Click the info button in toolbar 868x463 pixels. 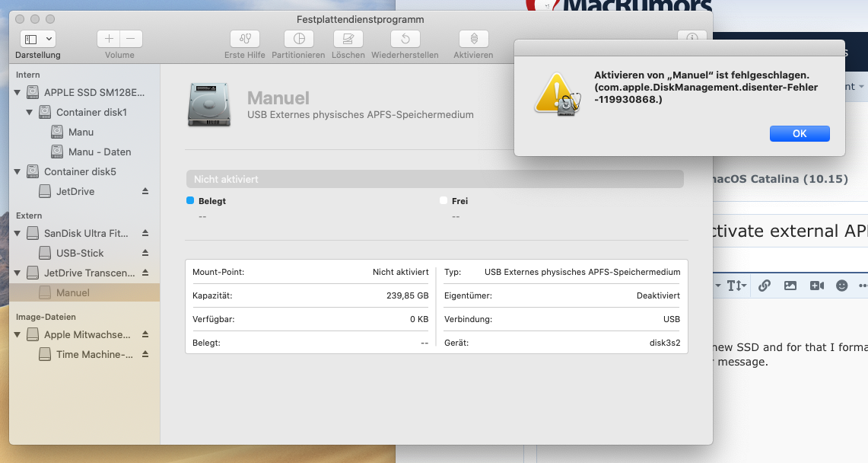pyautogui.click(x=692, y=37)
